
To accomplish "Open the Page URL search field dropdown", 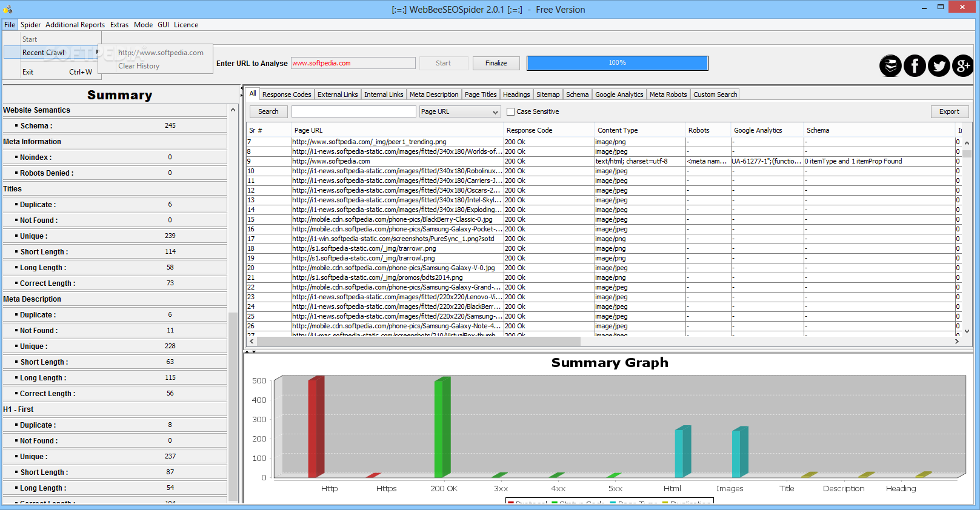I will (460, 111).
